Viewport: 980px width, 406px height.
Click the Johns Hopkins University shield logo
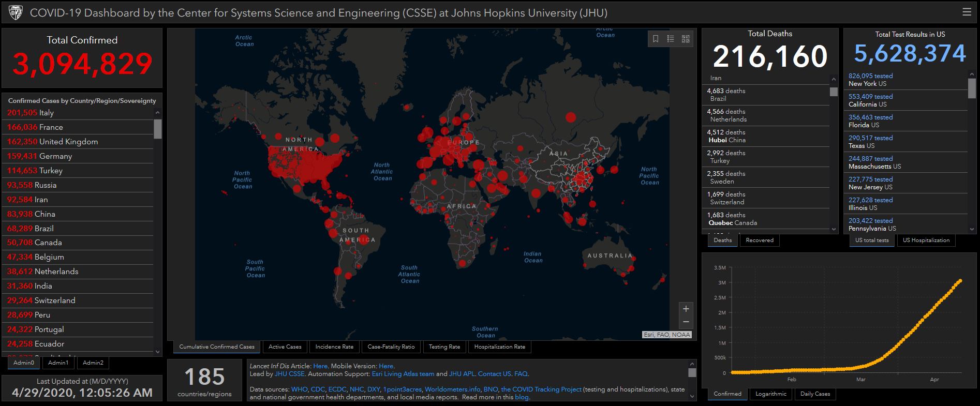coord(16,12)
